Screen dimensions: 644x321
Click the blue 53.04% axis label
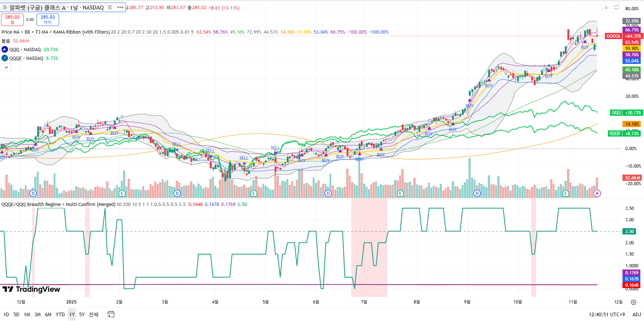632,61
